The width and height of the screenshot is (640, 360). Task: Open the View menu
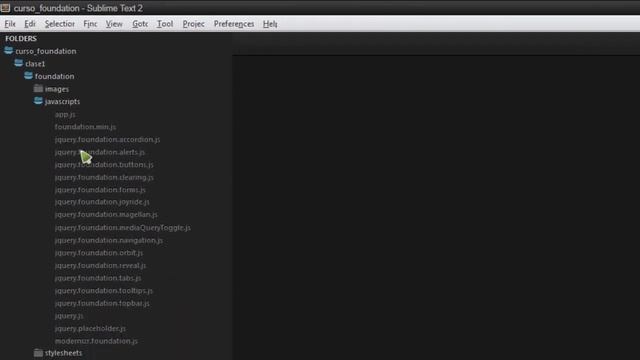[114, 24]
